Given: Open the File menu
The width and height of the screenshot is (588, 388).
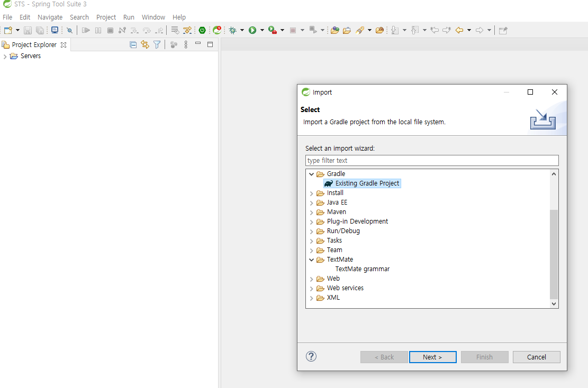Looking at the screenshot, I should tap(7, 17).
